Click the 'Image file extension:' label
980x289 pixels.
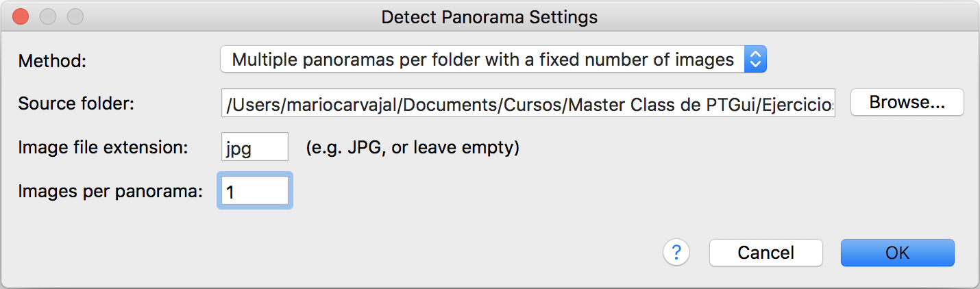coord(103,147)
